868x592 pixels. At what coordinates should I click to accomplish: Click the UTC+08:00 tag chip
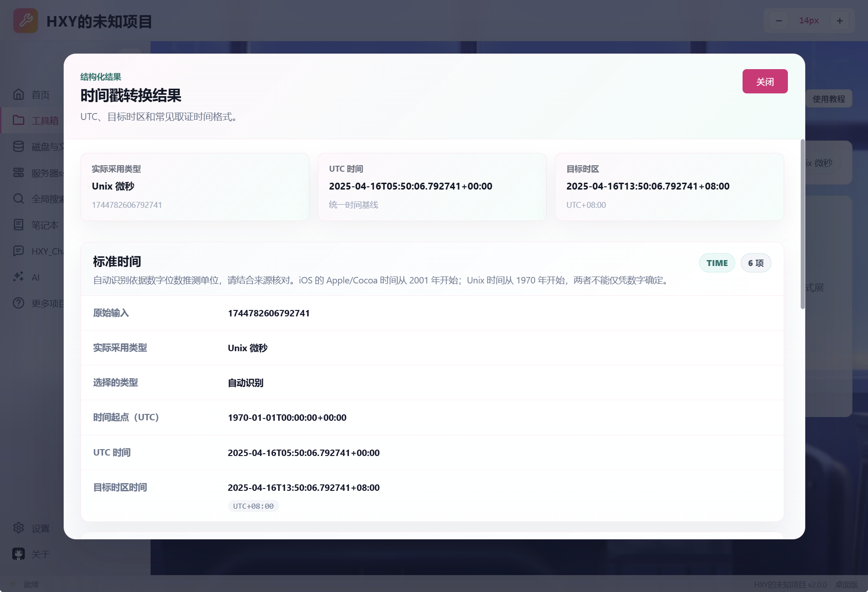[x=253, y=506]
